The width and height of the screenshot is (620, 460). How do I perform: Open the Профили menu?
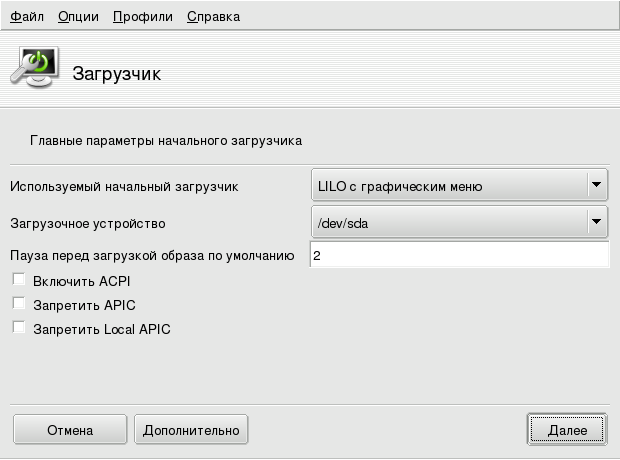click(x=142, y=17)
